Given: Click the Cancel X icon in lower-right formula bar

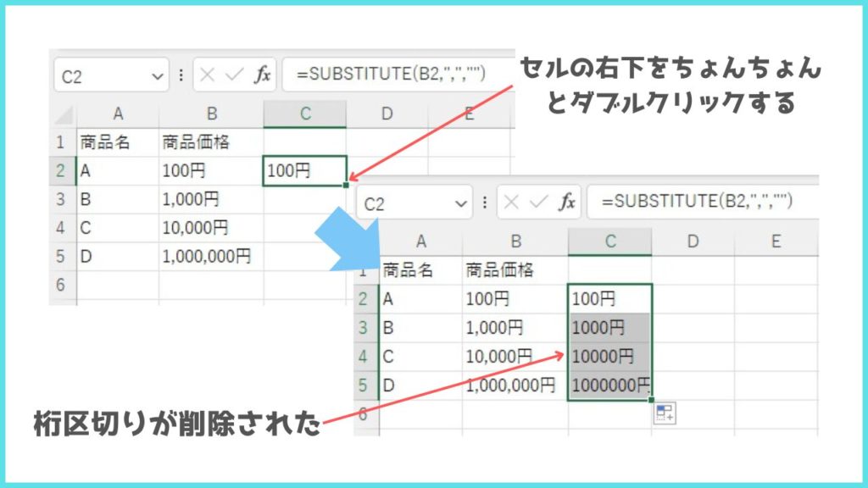Looking at the screenshot, I should coord(511,202).
